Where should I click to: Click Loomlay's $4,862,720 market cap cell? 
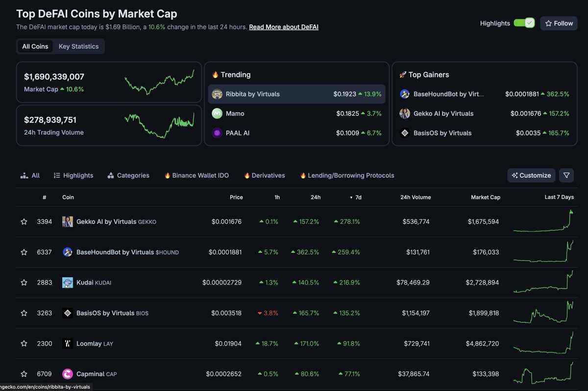[x=484, y=343]
